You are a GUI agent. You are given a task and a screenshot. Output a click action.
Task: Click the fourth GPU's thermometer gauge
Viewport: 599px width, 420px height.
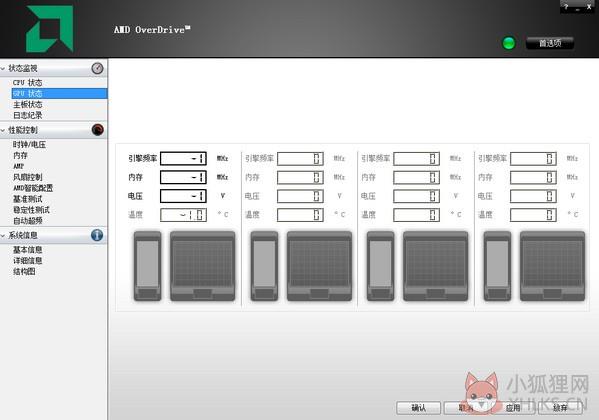(x=497, y=266)
